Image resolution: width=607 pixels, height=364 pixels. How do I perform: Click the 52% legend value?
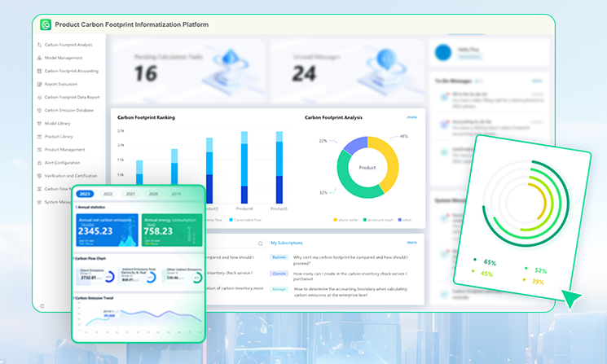[540, 270]
